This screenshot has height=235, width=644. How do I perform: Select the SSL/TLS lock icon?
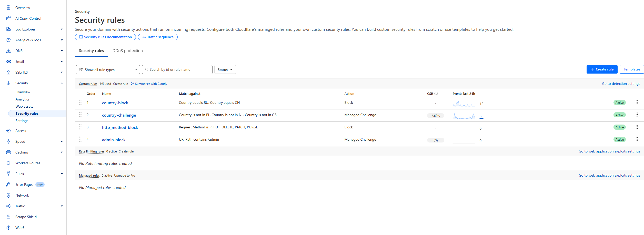coord(8,72)
